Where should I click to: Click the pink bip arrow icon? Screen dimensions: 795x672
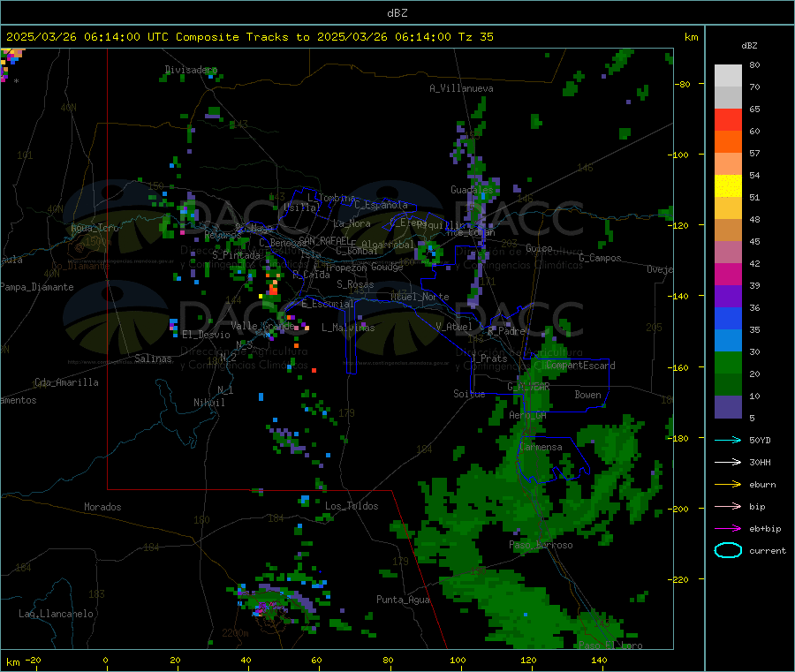click(x=728, y=506)
